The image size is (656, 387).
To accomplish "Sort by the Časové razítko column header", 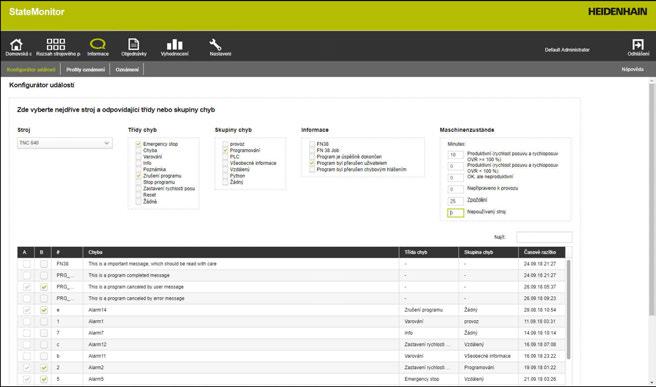I will click(542, 252).
